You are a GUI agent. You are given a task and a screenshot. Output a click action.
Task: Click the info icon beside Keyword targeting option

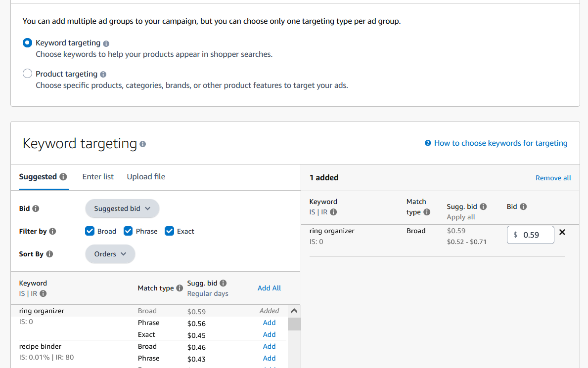106,43
